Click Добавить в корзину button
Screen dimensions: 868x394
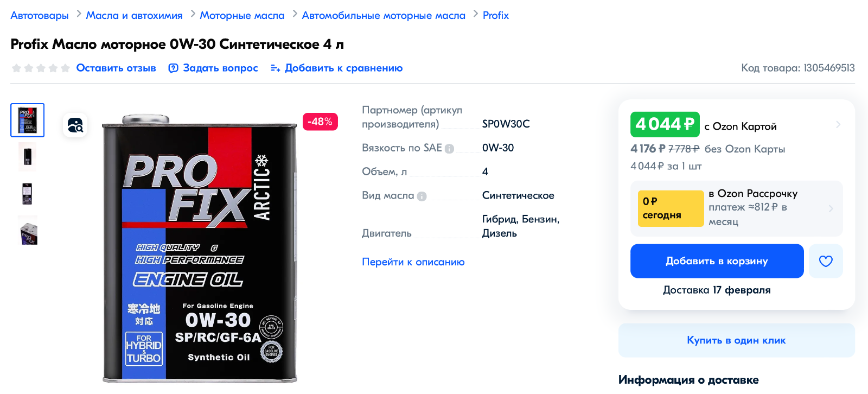717,261
